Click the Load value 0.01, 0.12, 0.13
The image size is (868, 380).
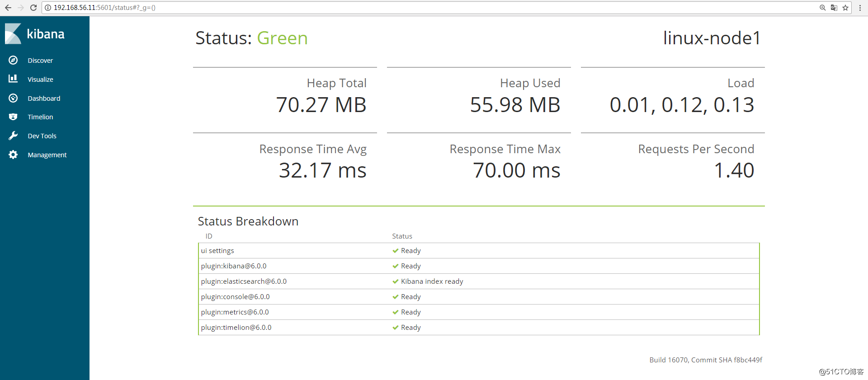point(682,105)
